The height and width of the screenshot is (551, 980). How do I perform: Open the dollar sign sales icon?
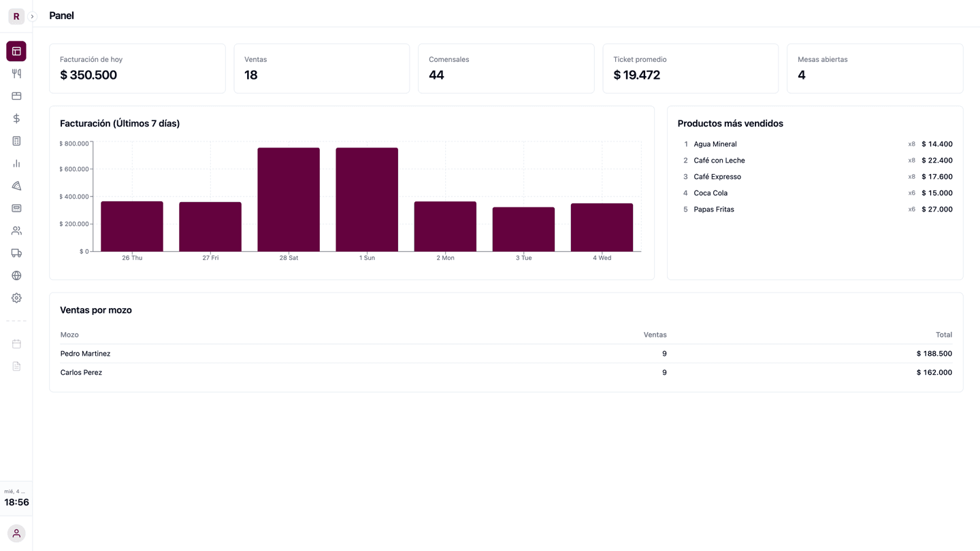click(16, 118)
